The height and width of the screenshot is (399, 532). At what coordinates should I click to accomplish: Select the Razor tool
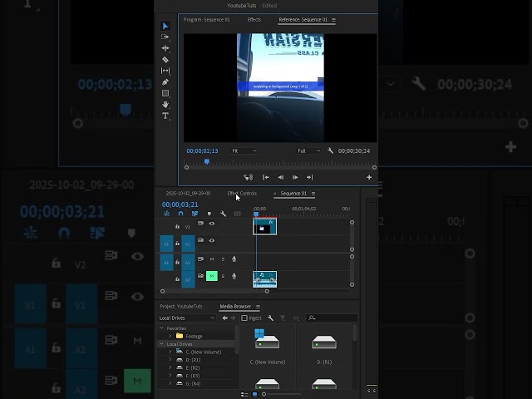coord(165,60)
